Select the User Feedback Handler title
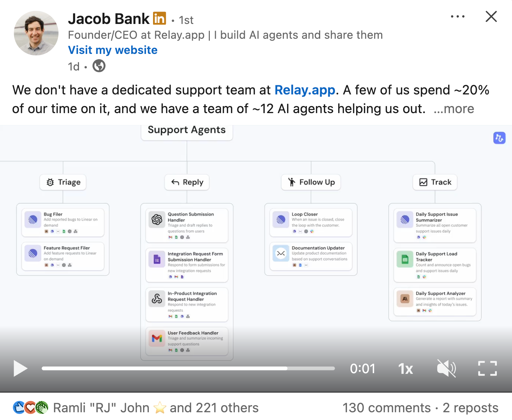The height and width of the screenshot is (420, 512). click(x=193, y=333)
